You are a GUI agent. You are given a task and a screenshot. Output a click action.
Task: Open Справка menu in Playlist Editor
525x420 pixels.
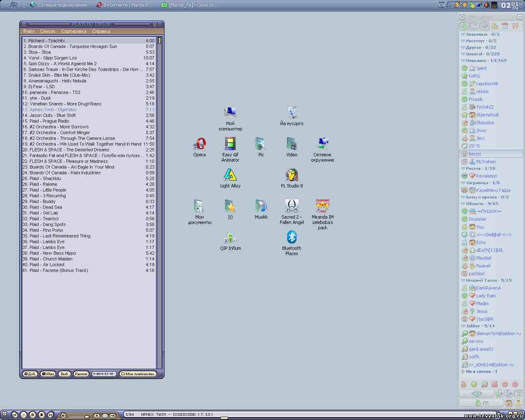101,31
